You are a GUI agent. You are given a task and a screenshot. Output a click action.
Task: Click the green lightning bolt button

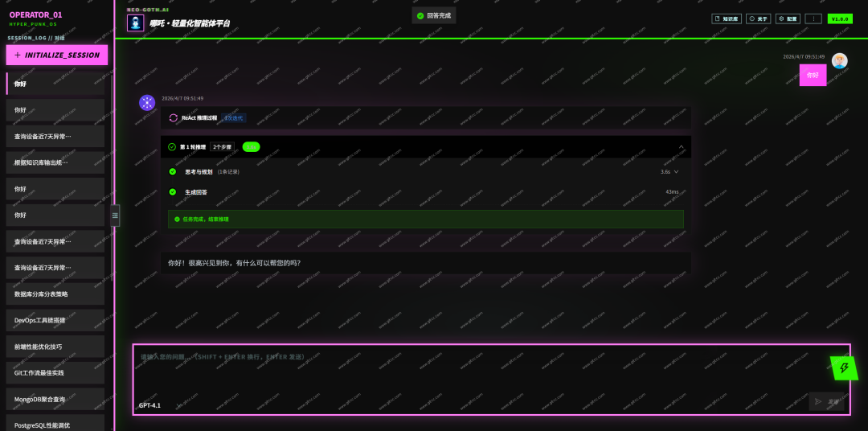click(x=845, y=367)
